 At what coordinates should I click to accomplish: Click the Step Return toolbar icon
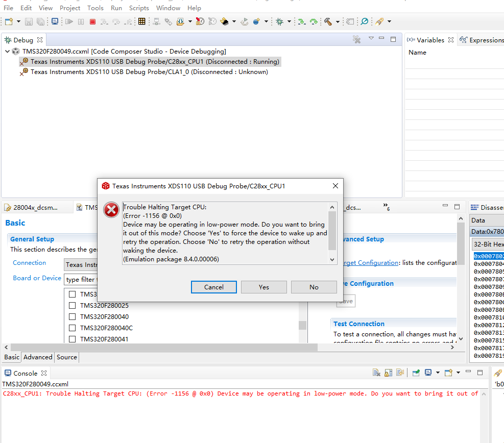129,21
